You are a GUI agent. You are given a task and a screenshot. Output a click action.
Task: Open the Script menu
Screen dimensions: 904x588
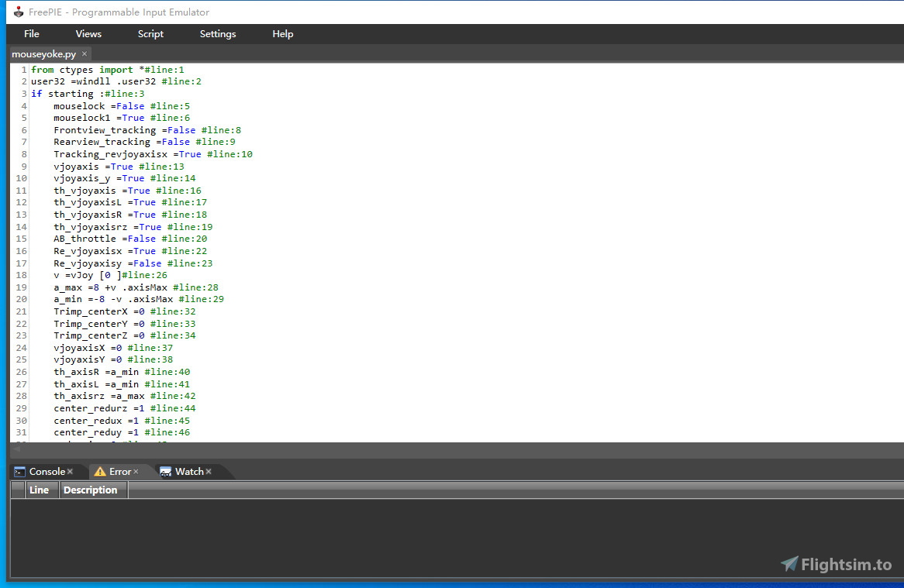tap(150, 34)
